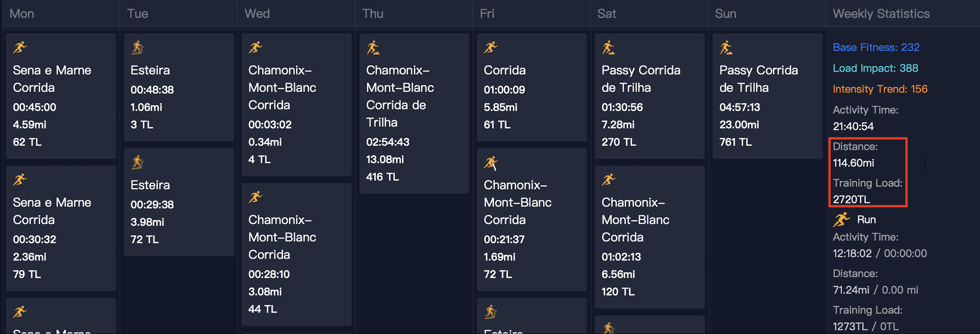Click treadmill icon on Tuesday's 00:29:38 Esteira card

[137, 163]
